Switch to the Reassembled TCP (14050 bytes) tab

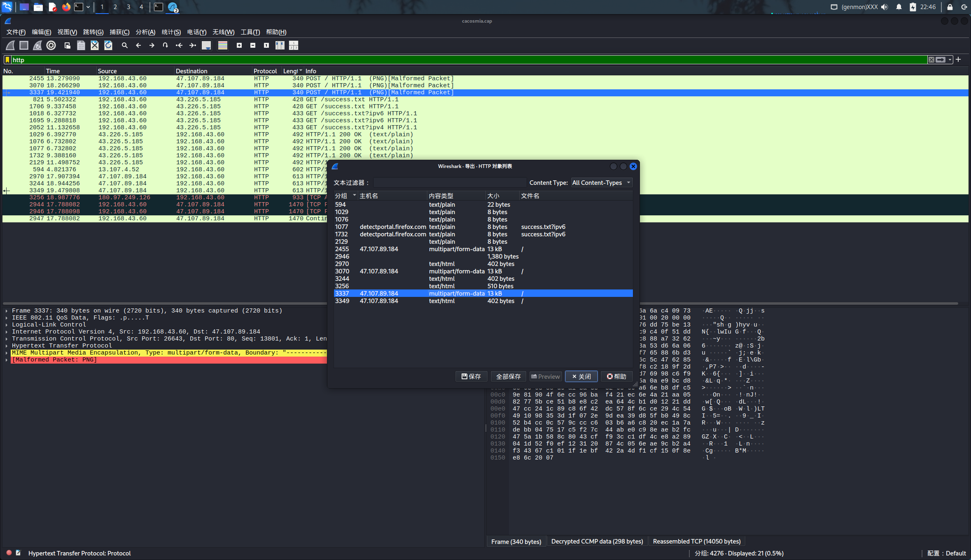pos(696,541)
